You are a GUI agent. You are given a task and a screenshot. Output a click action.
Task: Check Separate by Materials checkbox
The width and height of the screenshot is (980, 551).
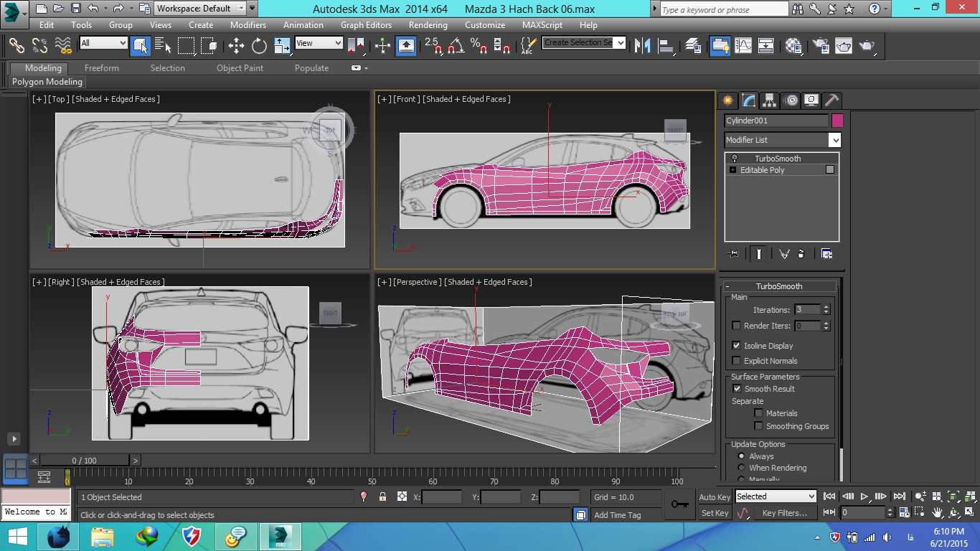coord(758,413)
